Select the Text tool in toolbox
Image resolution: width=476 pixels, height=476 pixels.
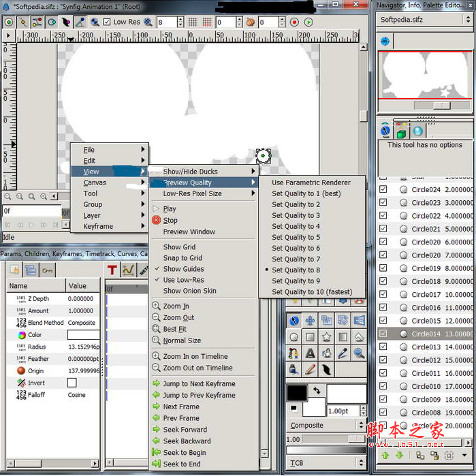310,353
